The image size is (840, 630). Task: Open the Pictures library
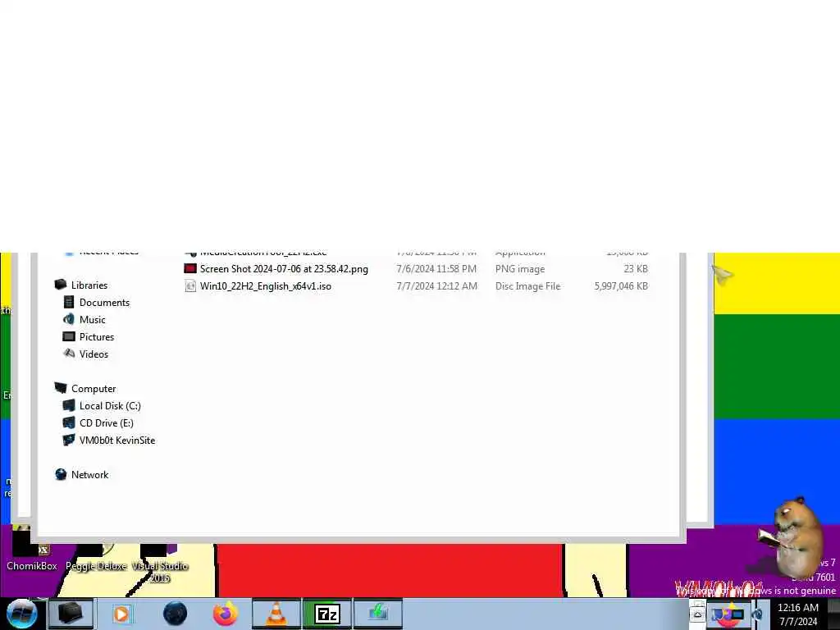pos(97,336)
